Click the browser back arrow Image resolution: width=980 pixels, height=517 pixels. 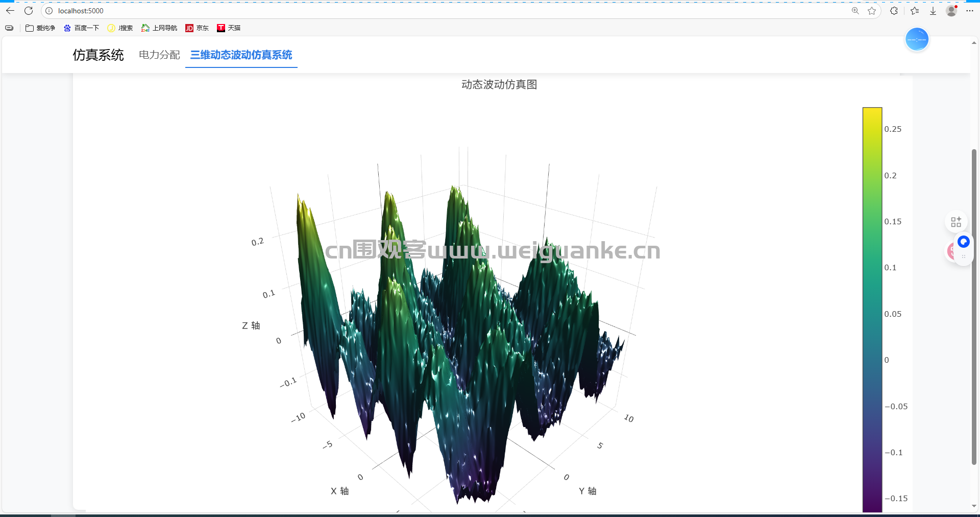[x=10, y=11]
